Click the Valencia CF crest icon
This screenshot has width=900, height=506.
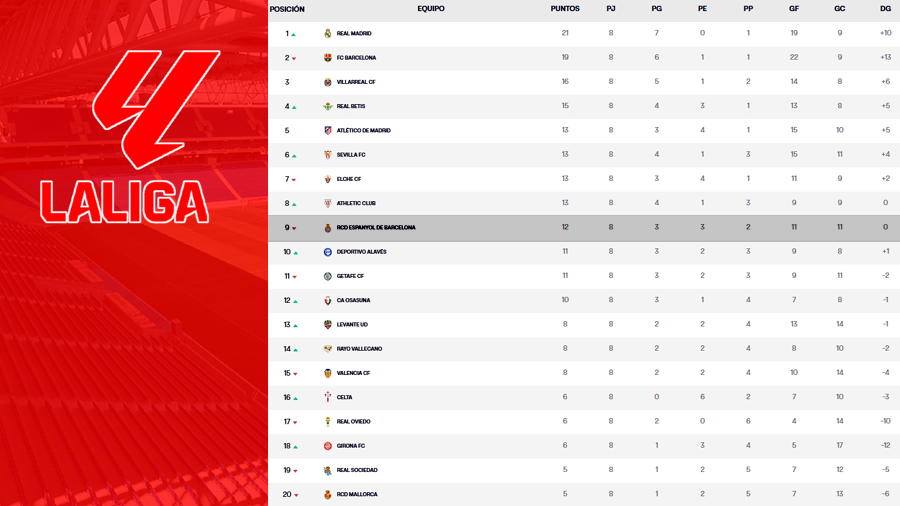(328, 373)
